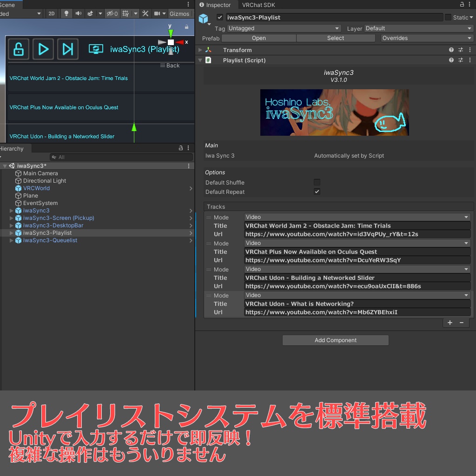Screen dimensions: 476x476
Task: Select Directional Light in Hierarchy
Action: pyautogui.click(x=44, y=181)
